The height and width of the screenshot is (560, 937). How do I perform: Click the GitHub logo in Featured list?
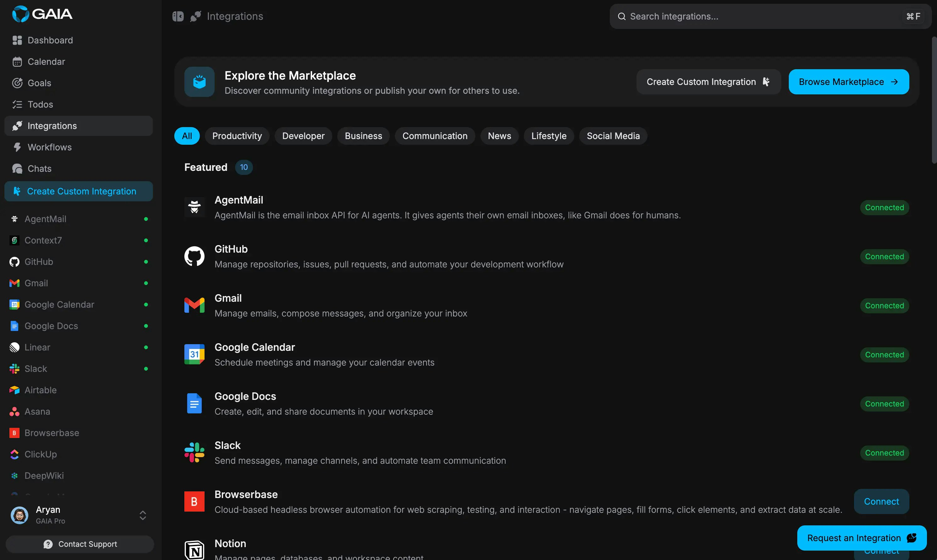click(194, 257)
